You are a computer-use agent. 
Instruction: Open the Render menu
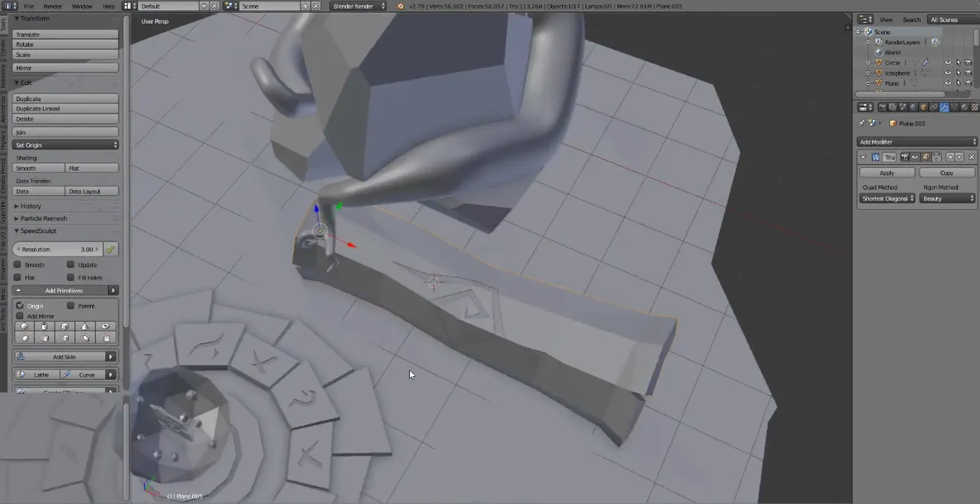point(53,6)
